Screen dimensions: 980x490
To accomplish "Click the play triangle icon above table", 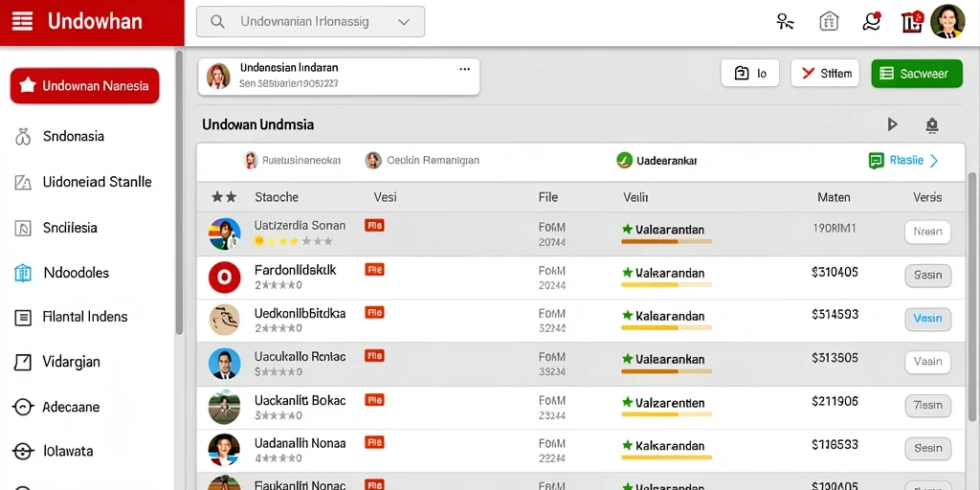I will (x=893, y=124).
